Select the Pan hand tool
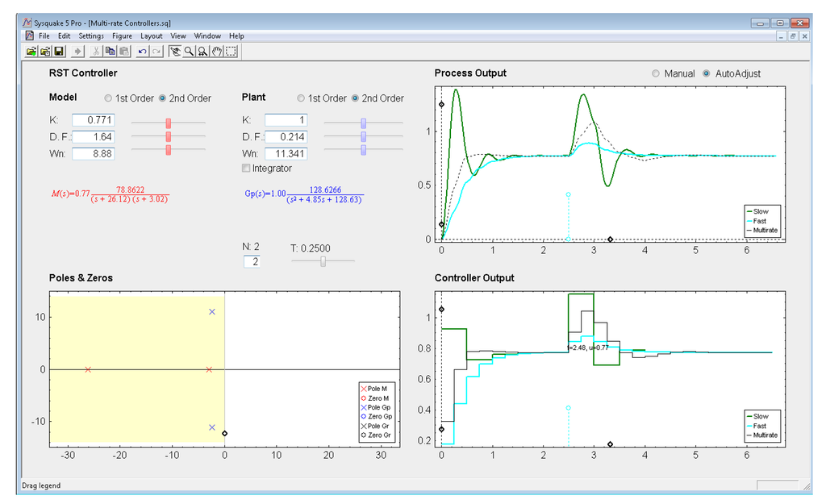 coord(217,51)
